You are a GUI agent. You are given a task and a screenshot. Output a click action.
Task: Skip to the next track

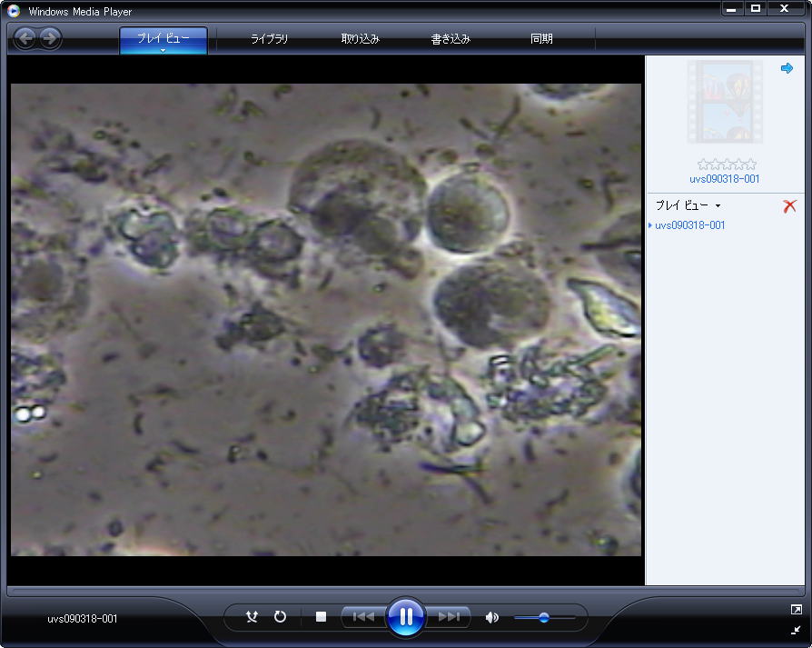point(449,617)
